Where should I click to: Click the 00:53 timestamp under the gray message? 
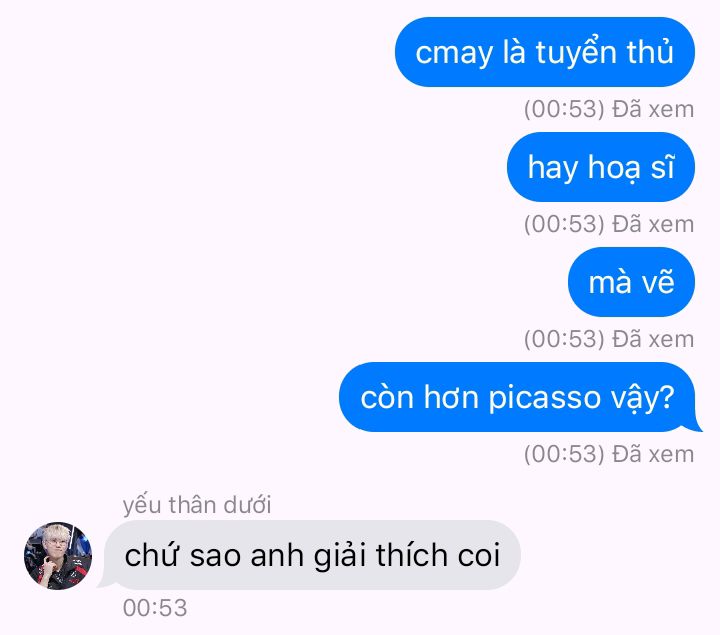[155, 608]
